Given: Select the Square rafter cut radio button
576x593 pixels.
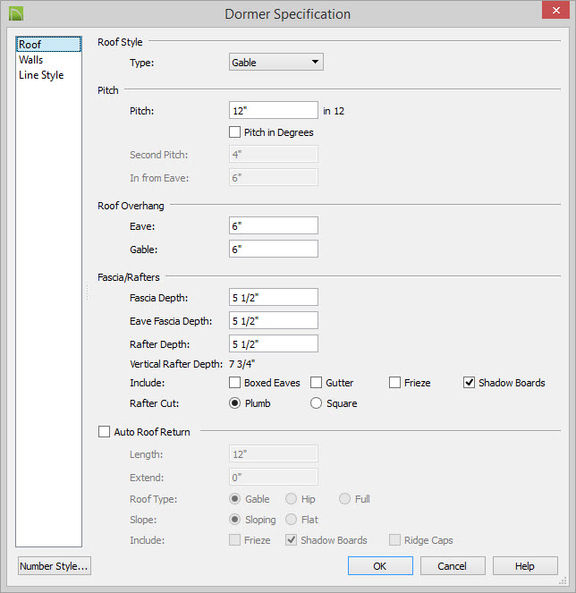Looking at the screenshot, I should pos(316,403).
